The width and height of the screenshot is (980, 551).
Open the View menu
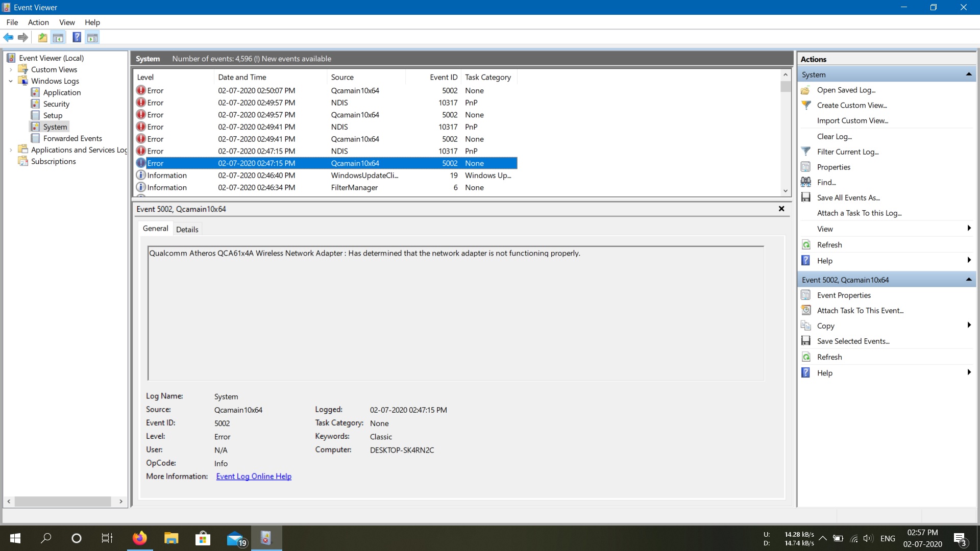point(67,22)
